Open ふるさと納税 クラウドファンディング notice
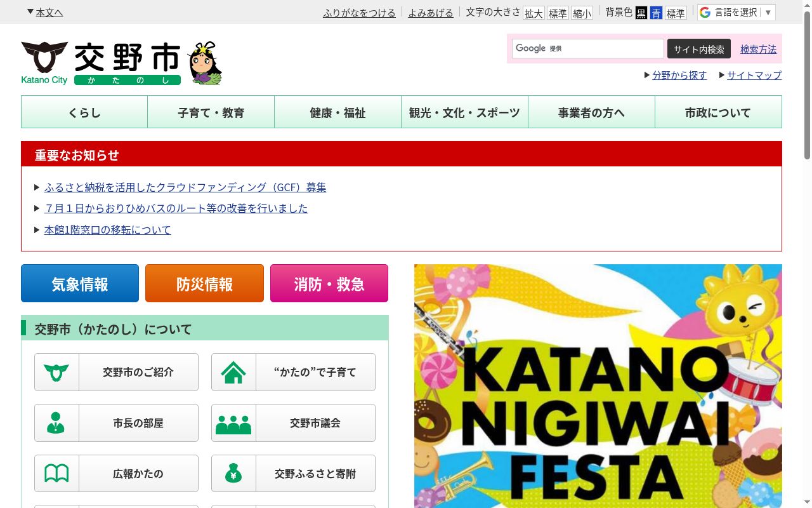 pos(185,187)
